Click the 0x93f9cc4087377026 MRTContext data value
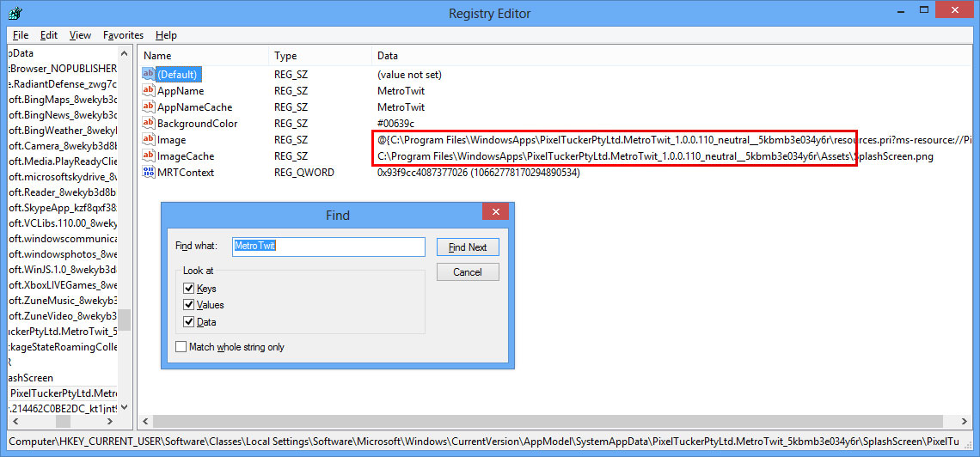 click(479, 172)
